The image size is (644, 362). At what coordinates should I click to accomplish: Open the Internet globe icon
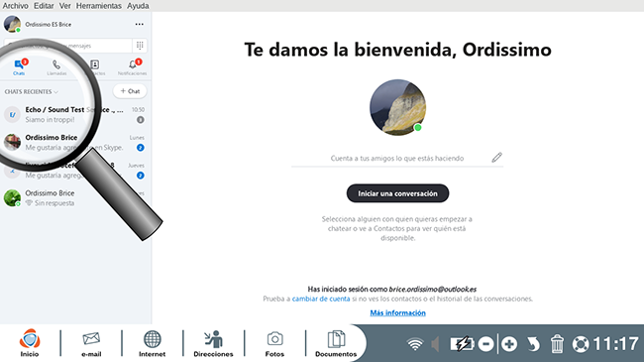pos(152,343)
